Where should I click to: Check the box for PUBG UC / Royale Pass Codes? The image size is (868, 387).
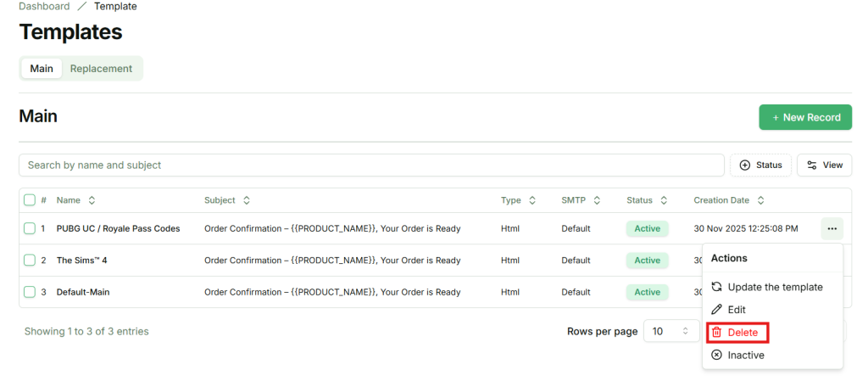pyautogui.click(x=30, y=228)
